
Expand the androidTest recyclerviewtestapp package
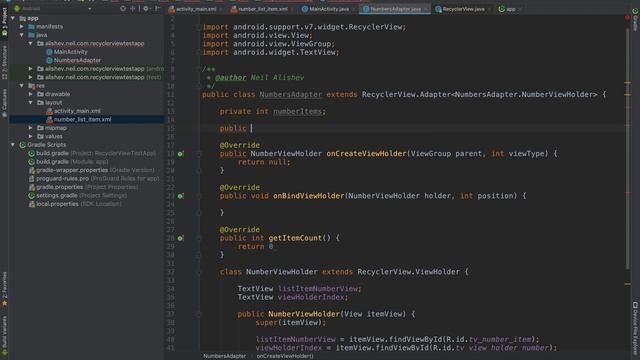31,69
